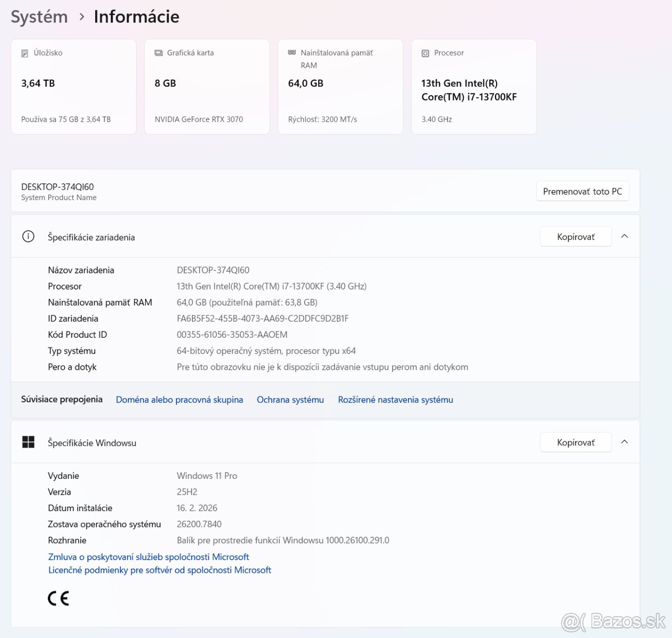Copy Windows specifications with Kopírovať

pyautogui.click(x=576, y=443)
